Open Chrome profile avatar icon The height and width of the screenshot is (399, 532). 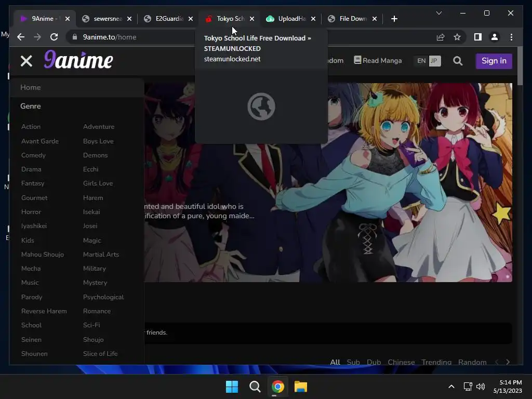pyautogui.click(x=495, y=37)
